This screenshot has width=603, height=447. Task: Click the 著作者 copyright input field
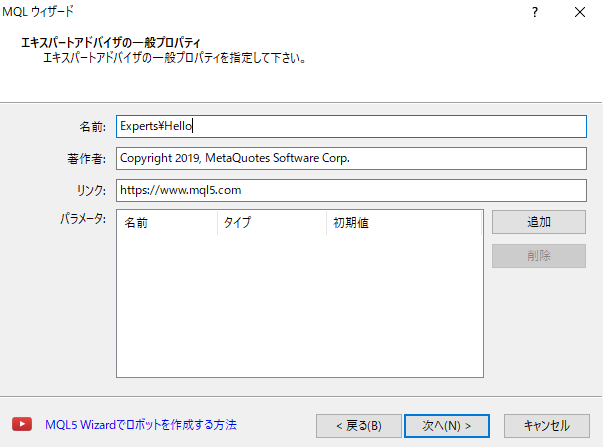[351, 158]
